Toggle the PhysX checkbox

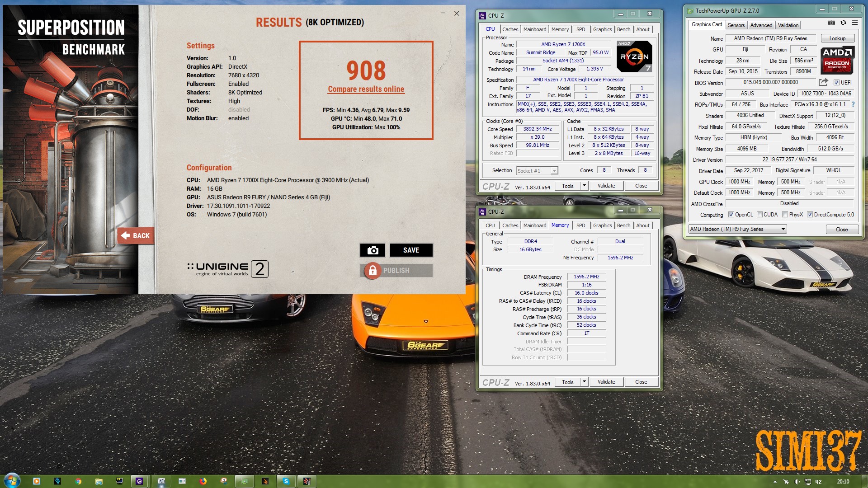(x=785, y=215)
